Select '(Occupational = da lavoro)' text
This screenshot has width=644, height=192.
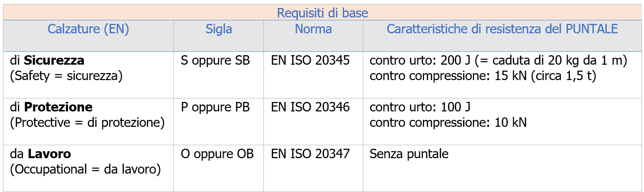coord(85,170)
